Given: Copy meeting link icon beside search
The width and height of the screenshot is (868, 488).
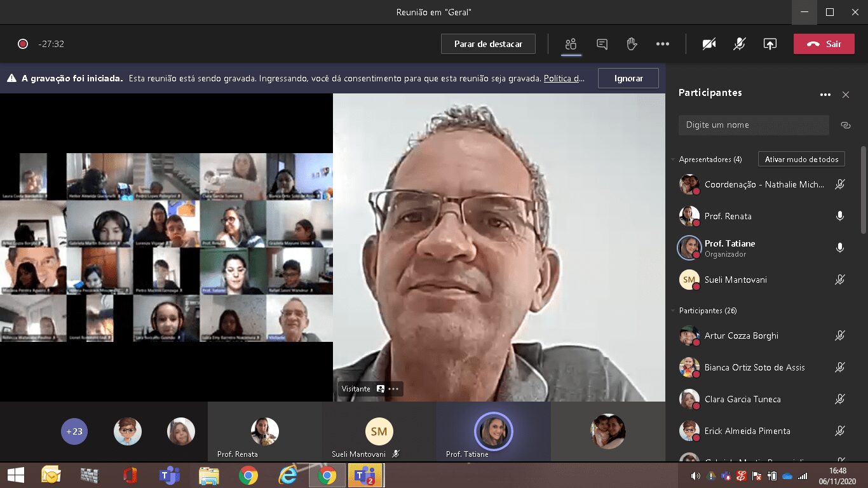Looking at the screenshot, I should click(x=845, y=125).
